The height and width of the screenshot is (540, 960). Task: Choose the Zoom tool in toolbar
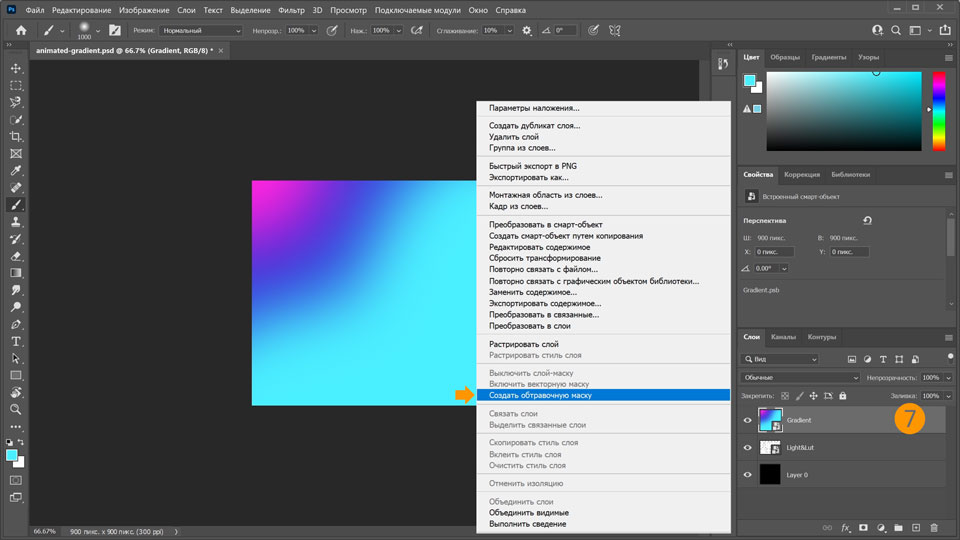coord(16,409)
